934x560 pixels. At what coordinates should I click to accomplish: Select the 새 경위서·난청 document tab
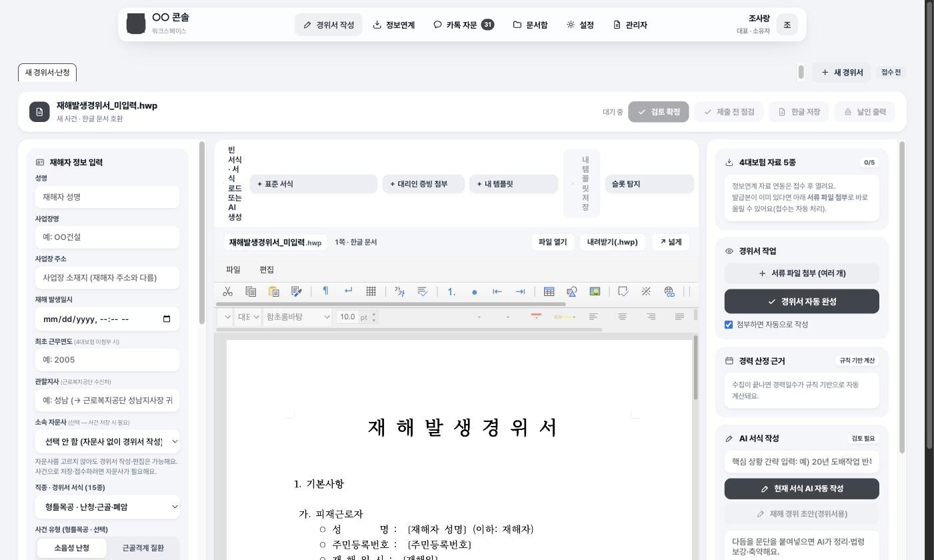pyautogui.click(x=47, y=72)
